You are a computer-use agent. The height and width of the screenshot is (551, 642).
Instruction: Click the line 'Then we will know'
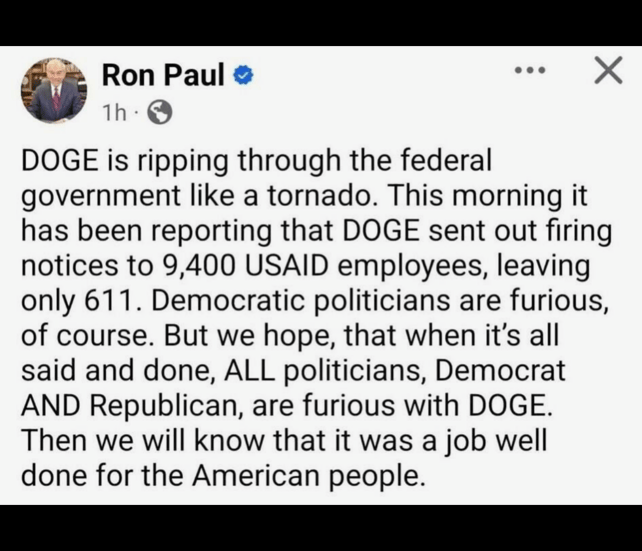coord(142,440)
